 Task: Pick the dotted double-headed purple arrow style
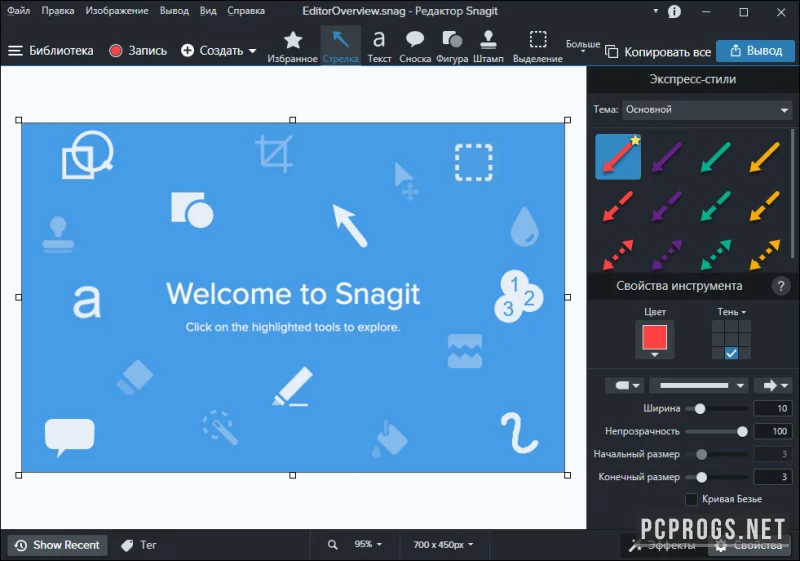click(x=667, y=254)
